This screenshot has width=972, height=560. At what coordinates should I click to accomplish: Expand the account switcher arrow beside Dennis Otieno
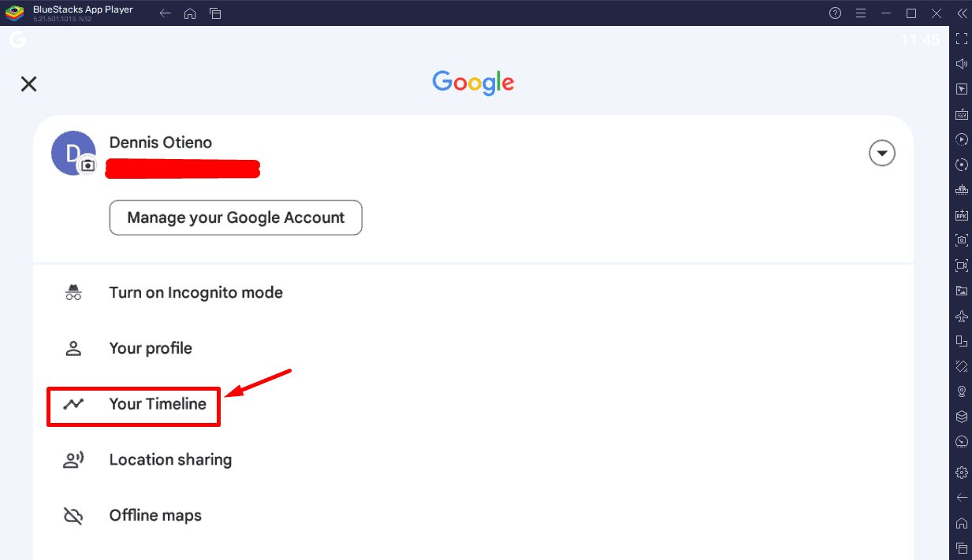(882, 153)
